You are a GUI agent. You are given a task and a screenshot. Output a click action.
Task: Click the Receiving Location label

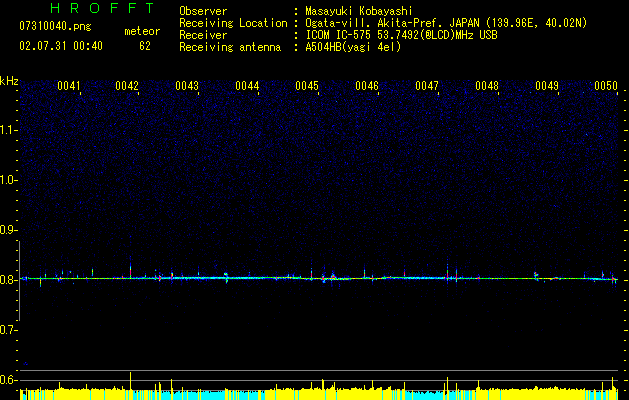coord(233,23)
